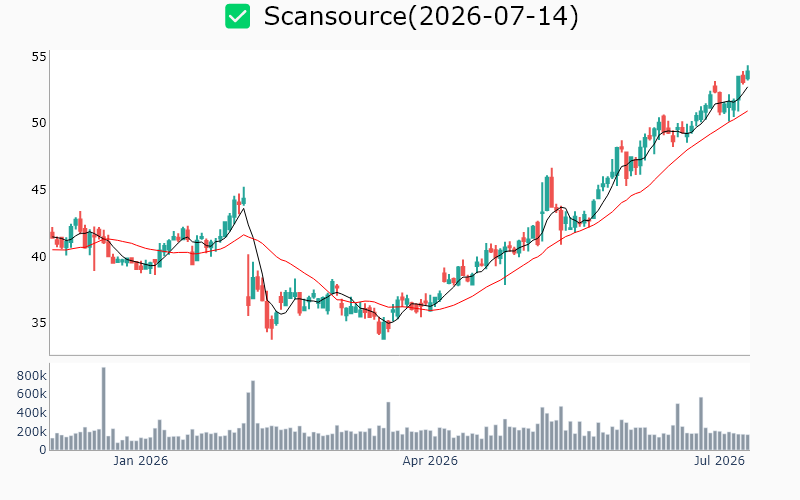Click the 45 price axis label
The image size is (800, 500).
tap(39, 190)
